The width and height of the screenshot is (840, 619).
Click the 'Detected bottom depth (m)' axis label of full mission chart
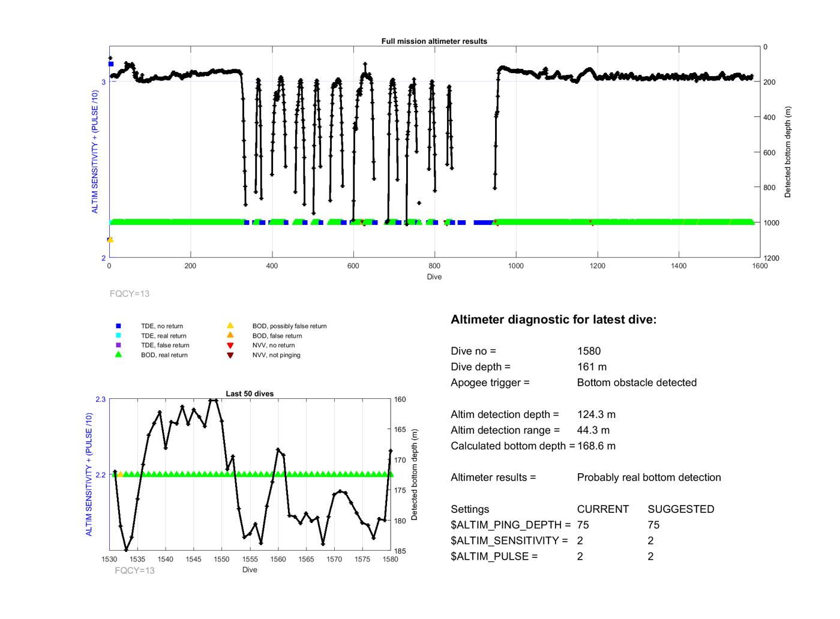coord(788,152)
